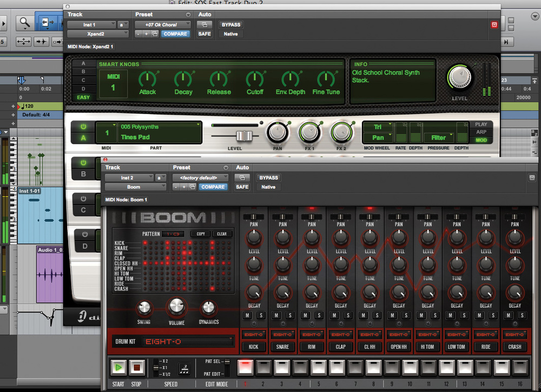Click the Xpand2 Cutoff smart knob
Image resolution: width=541 pixels, height=392 pixels.
[x=254, y=79]
